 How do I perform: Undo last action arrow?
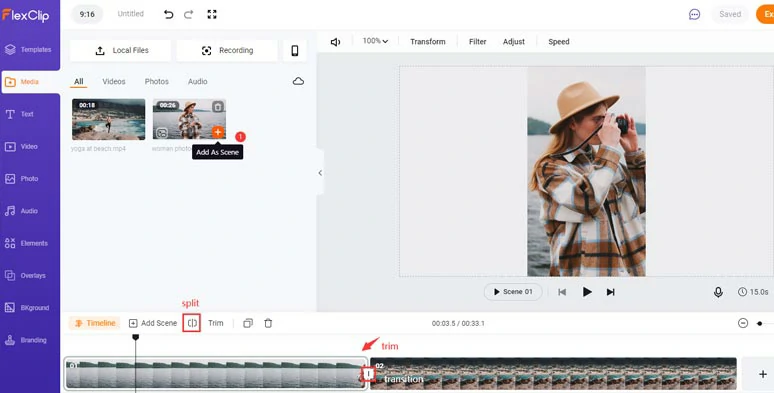168,14
